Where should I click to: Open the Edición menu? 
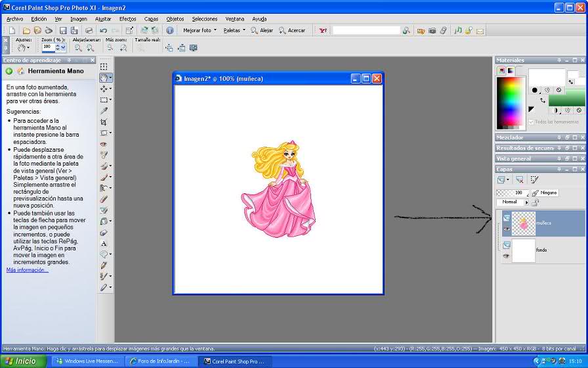pyautogui.click(x=39, y=19)
